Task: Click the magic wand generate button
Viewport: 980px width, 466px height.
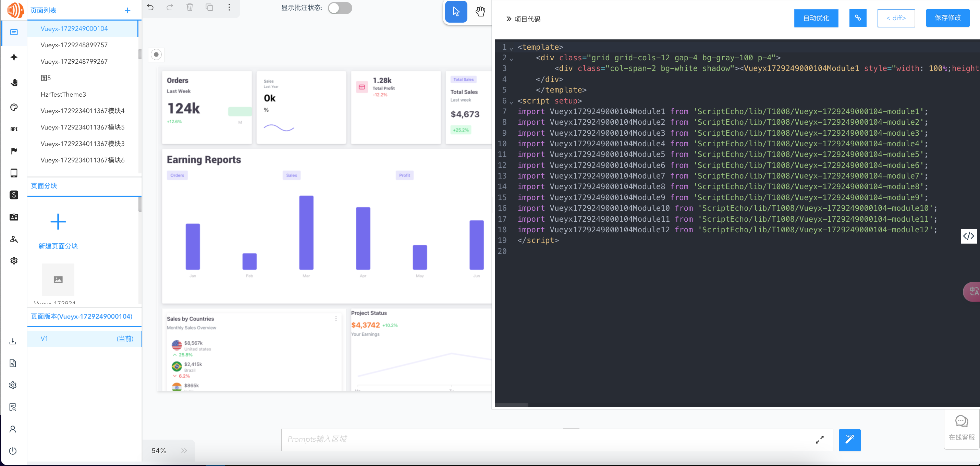Action: click(849, 440)
